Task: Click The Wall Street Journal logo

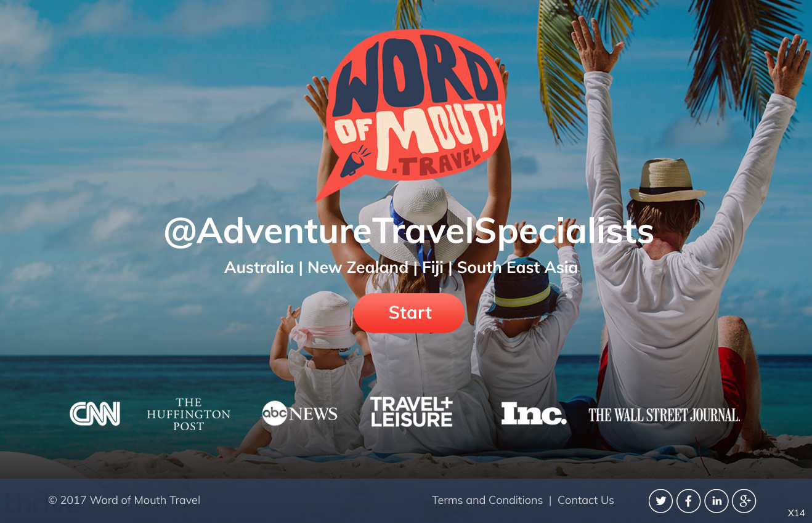Action: click(664, 415)
